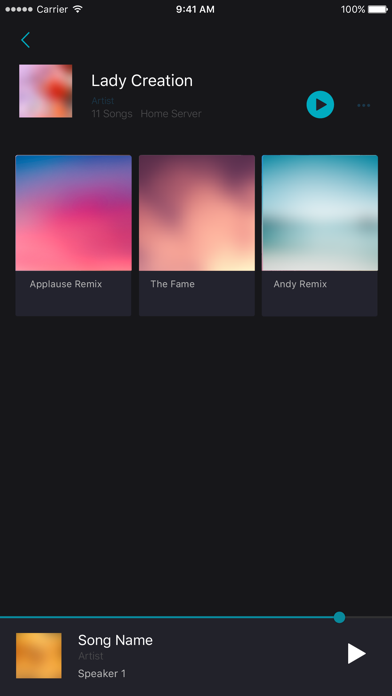Open the Andy Remix album cover
The image size is (392, 696).
click(320, 213)
